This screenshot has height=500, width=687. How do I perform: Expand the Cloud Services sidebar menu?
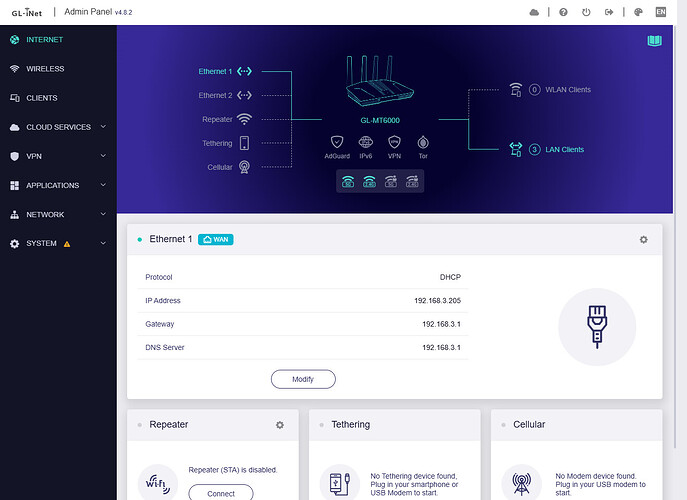tap(58, 127)
